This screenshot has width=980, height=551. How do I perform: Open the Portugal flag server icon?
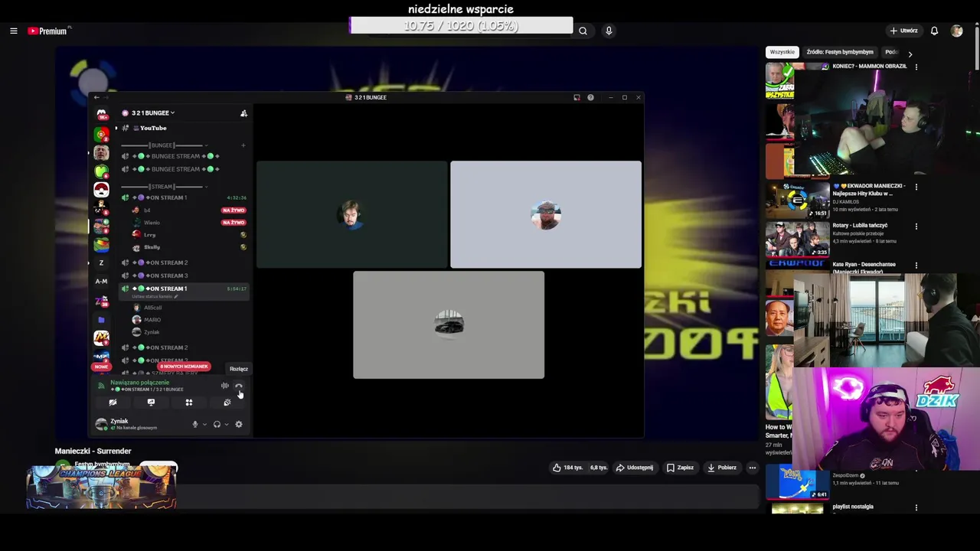101,134
